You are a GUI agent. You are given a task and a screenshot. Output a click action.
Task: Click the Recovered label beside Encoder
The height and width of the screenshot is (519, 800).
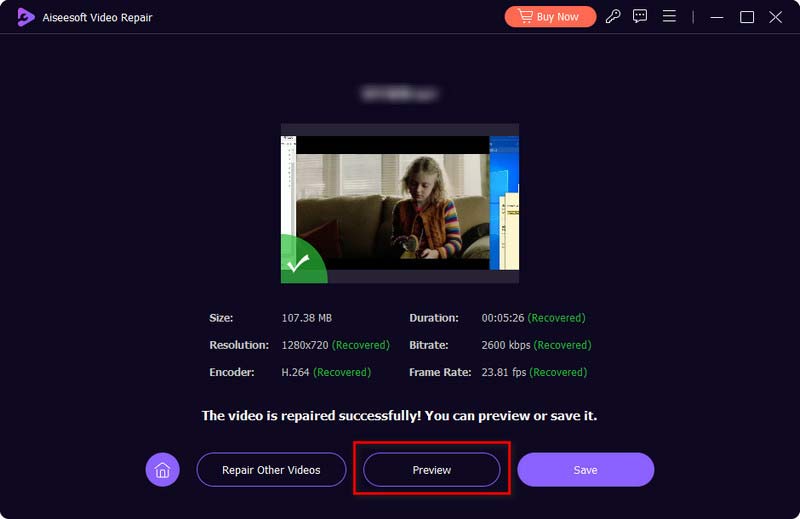[342, 372]
